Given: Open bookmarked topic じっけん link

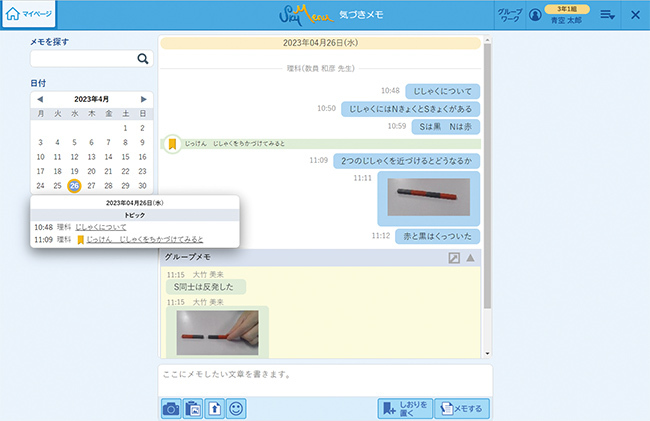Looking at the screenshot, I should [145, 239].
